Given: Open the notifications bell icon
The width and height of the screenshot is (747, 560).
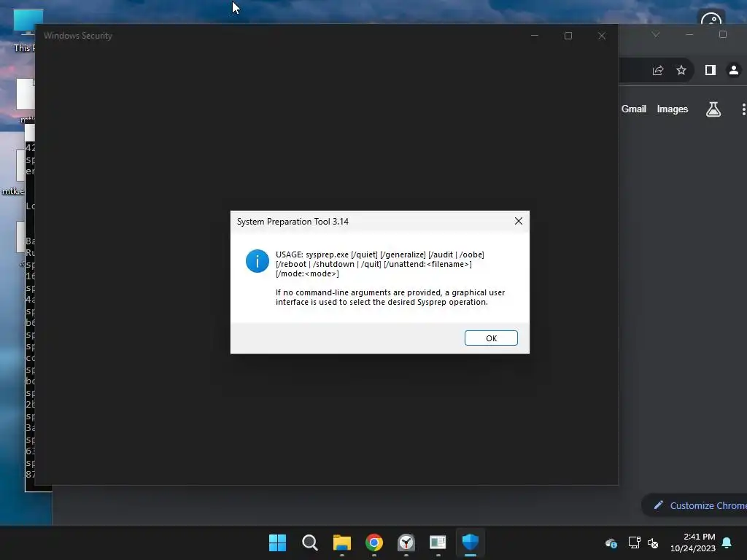Looking at the screenshot, I should tap(727, 542).
